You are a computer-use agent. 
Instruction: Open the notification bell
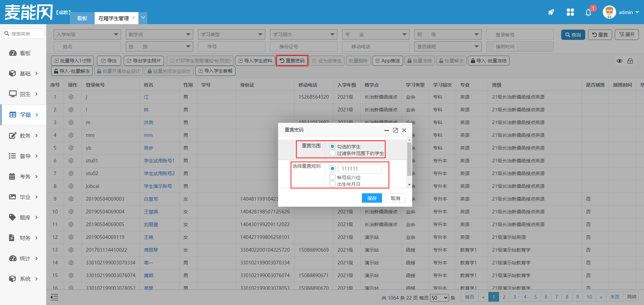tap(588, 12)
